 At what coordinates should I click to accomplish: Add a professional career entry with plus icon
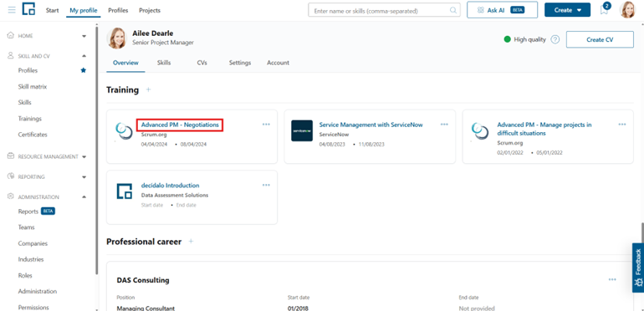coord(191,242)
